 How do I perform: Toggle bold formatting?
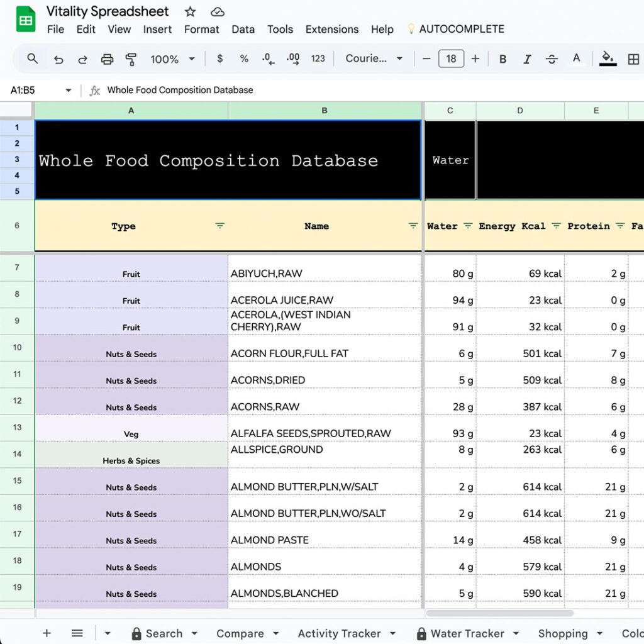click(502, 59)
